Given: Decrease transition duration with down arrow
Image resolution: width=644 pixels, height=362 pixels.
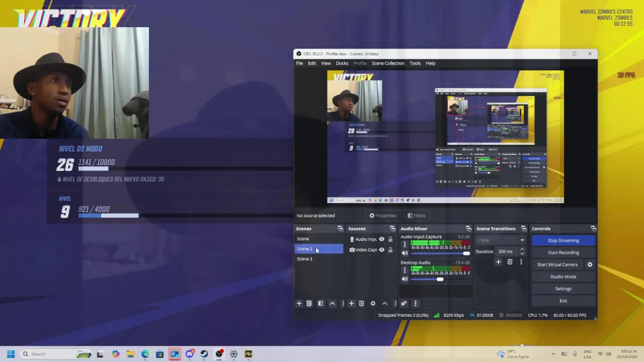Looking at the screenshot, I should (x=522, y=253).
